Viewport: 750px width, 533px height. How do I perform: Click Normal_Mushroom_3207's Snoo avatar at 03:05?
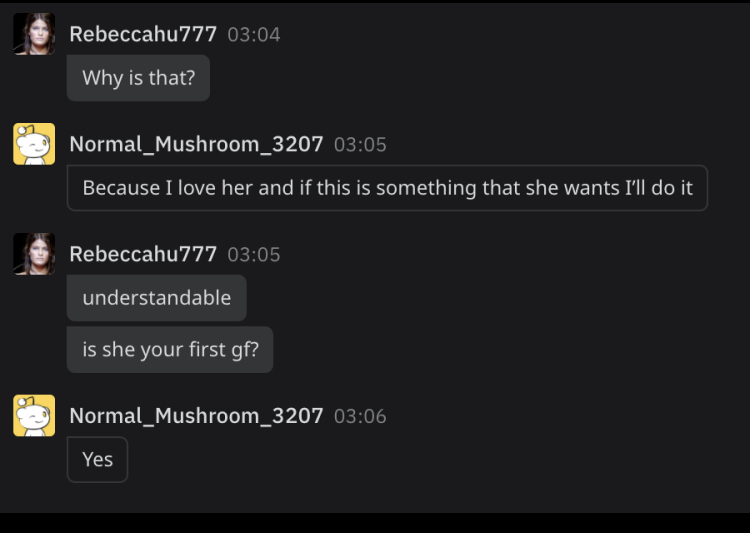point(34,144)
